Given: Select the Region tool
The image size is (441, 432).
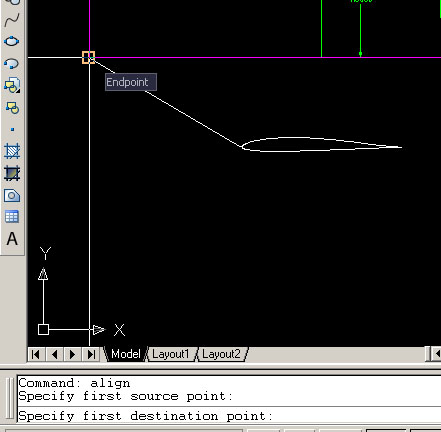Looking at the screenshot, I should pos(12,195).
